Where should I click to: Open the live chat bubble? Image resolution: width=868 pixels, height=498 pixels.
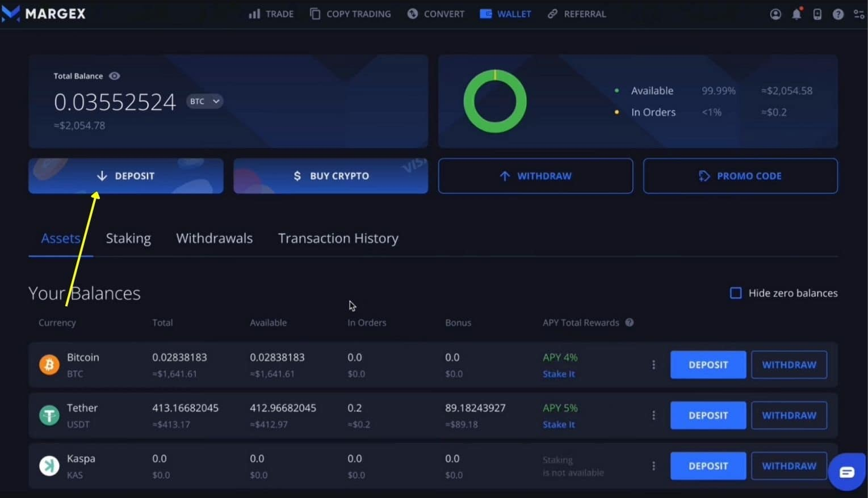pos(846,472)
